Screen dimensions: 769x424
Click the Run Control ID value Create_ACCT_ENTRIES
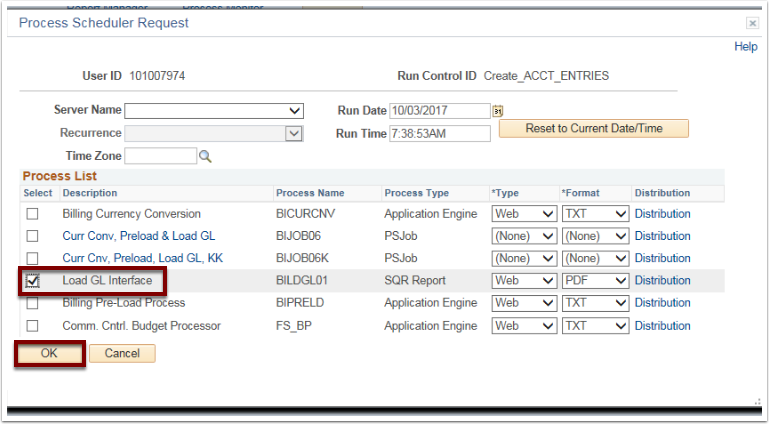coord(546,76)
